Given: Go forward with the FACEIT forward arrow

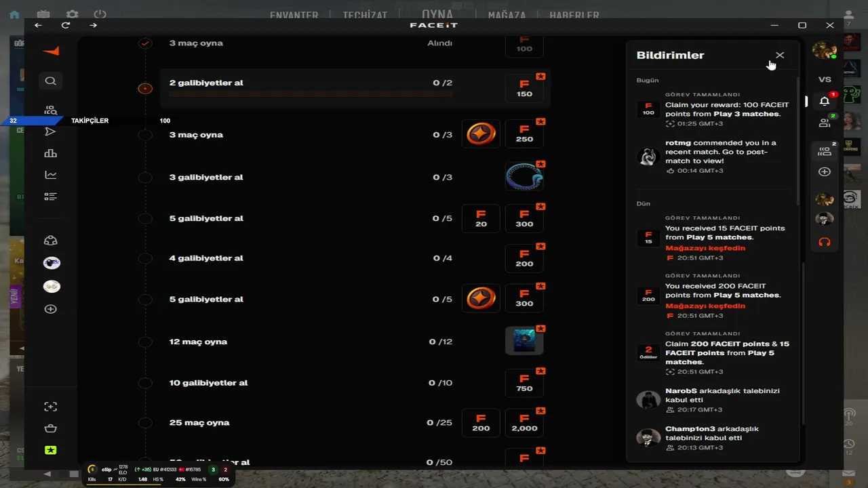Looking at the screenshot, I should (x=93, y=25).
